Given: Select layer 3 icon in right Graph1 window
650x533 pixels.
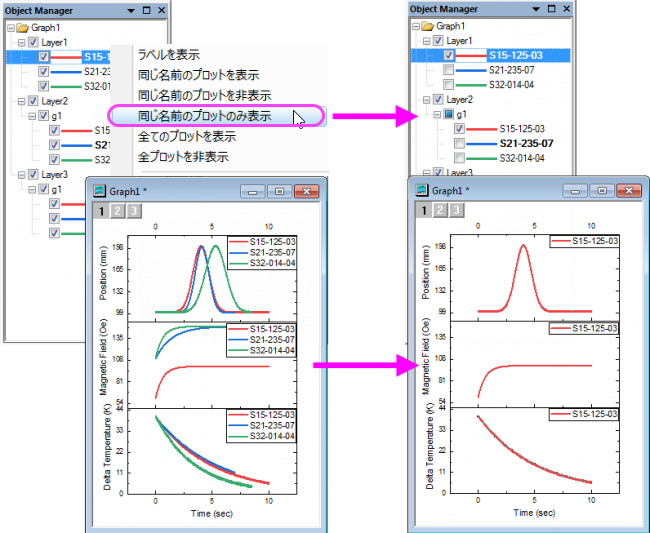Looking at the screenshot, I should (x=456, y=210).
